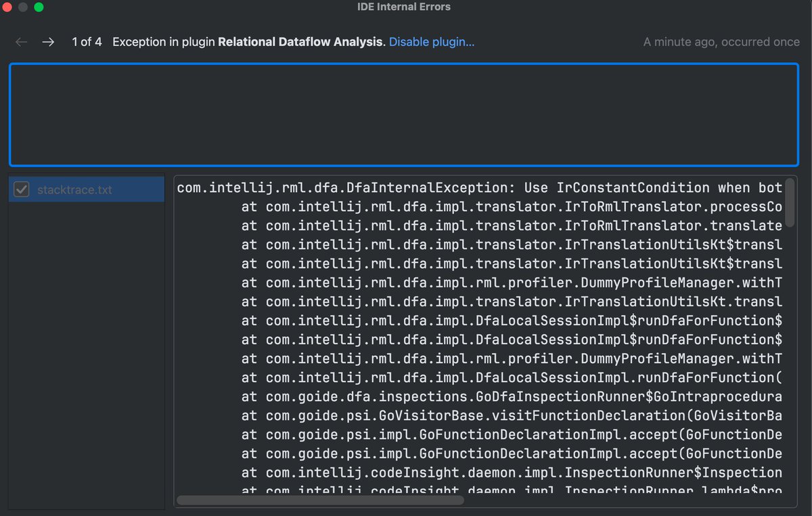Zoom the window with the green button
This screenshot has width=812, height=516.
click(x=39, y=7)
